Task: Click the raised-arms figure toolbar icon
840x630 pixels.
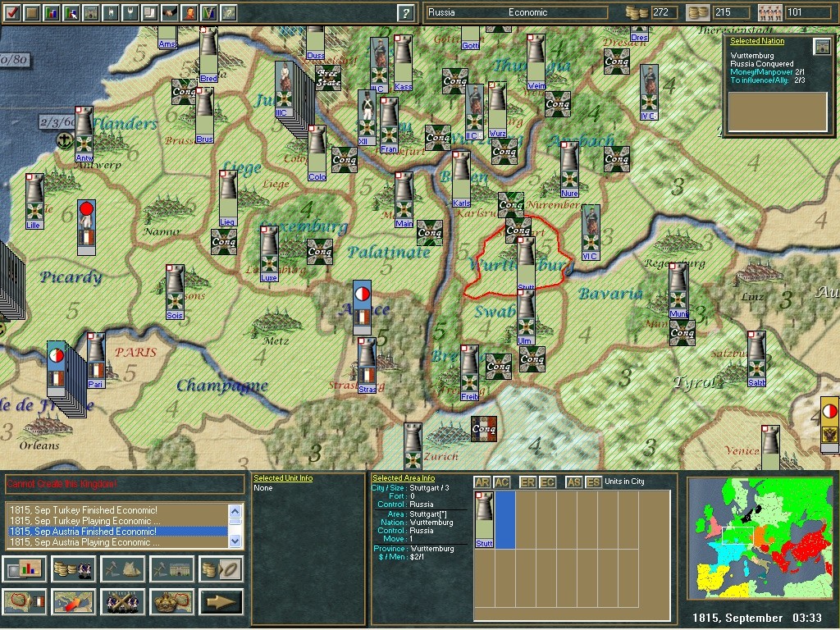Action: 130,12
